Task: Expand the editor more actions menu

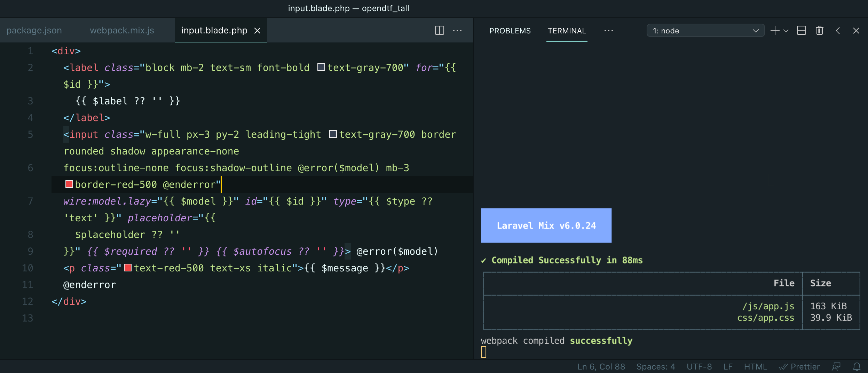Action: click(458, 31)
